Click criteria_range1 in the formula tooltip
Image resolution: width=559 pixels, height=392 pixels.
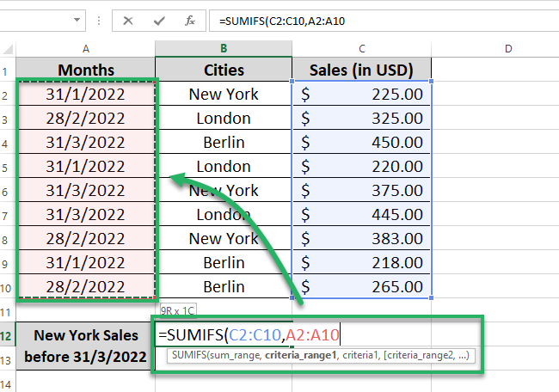(x=300, y=355)
